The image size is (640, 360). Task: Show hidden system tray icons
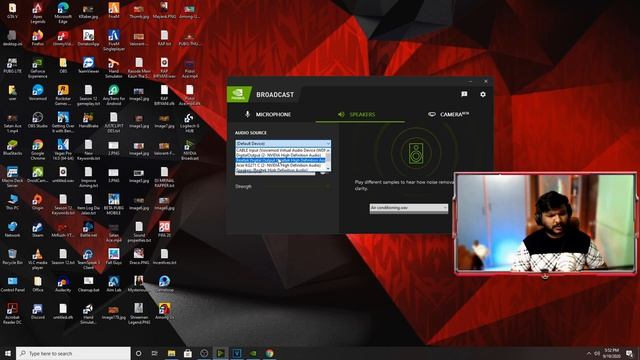[x=589, y=353]
